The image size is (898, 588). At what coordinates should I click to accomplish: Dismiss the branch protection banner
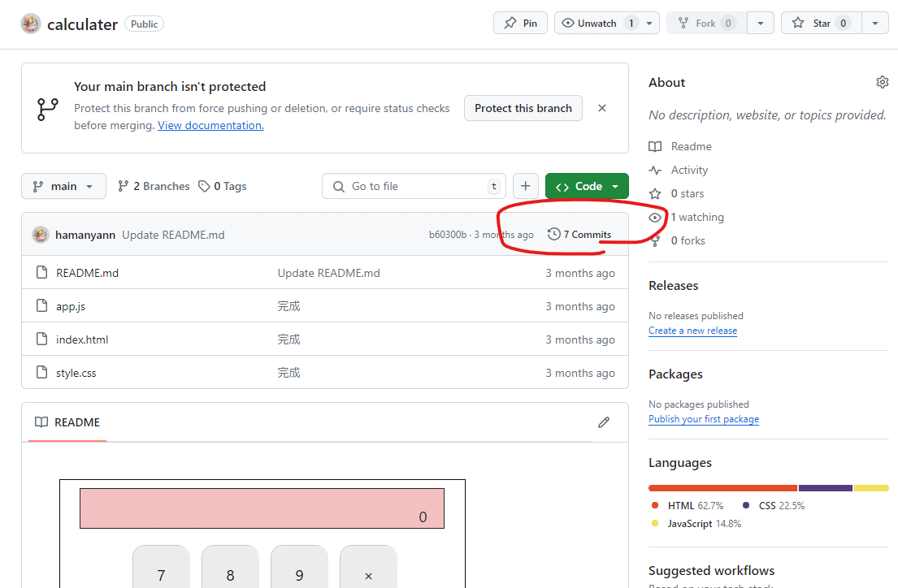click(602, 108)
